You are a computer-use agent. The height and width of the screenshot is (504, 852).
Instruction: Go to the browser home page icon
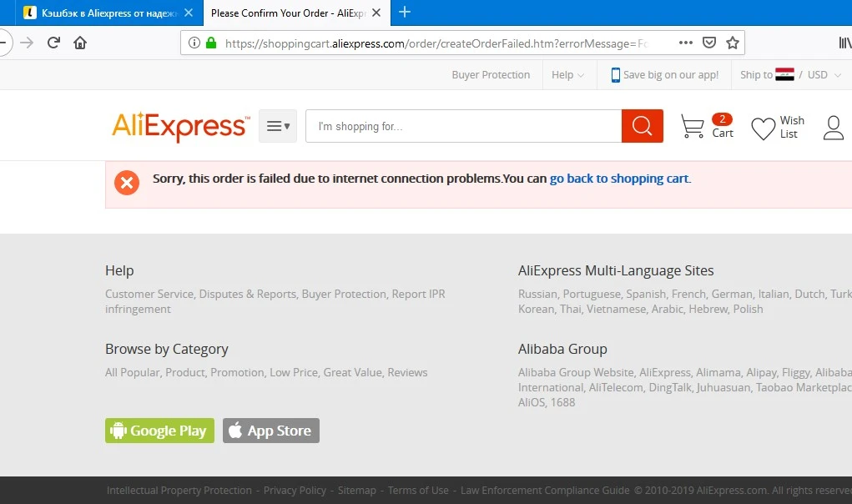pos(80,43)
